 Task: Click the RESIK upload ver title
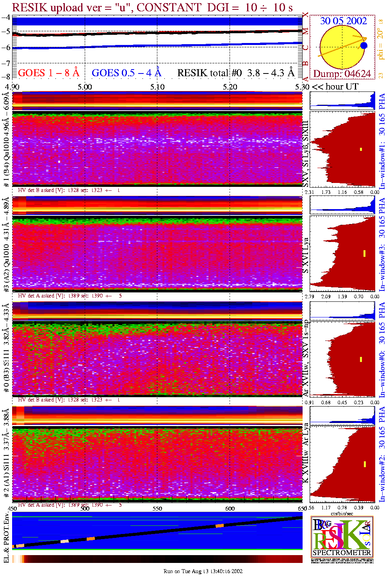click(x=152, y=7)
